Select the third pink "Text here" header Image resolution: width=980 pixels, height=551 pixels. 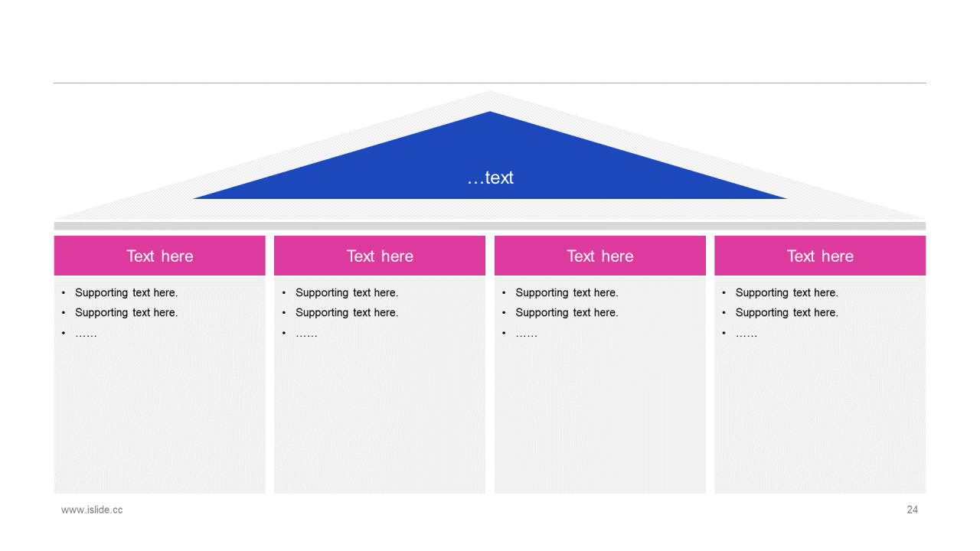coord(600,256)
